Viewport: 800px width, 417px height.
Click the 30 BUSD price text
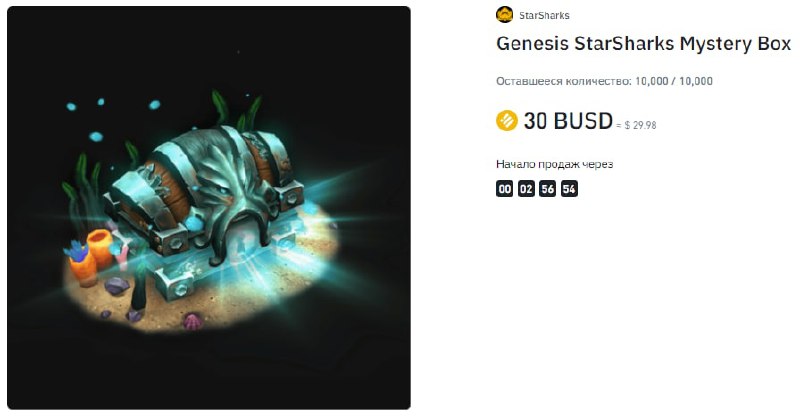568,121
